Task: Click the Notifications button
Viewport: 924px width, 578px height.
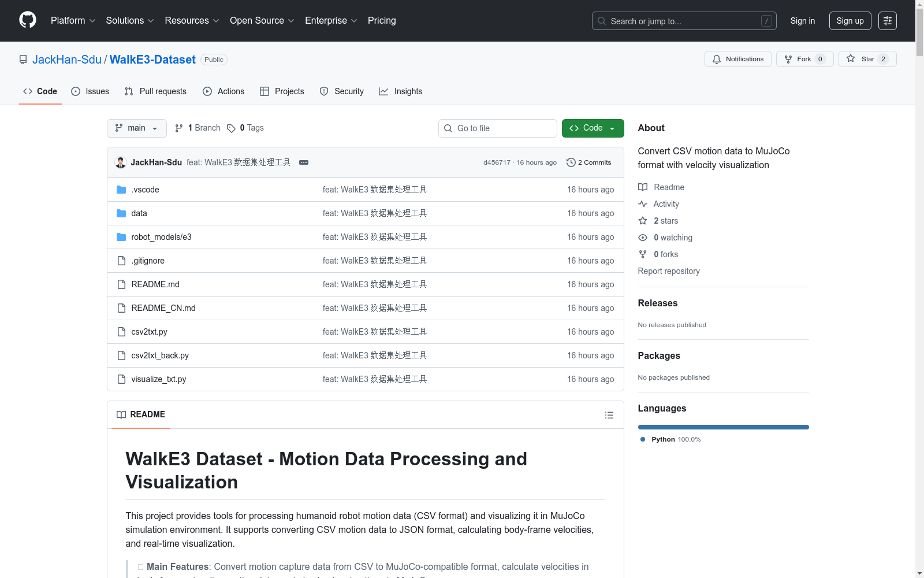Action: (x=738, y=59)
